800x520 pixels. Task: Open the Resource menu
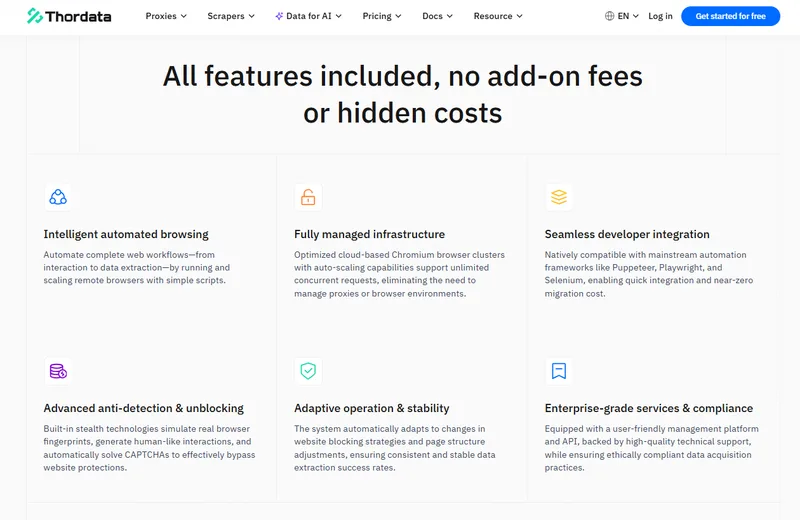point(498,16)
